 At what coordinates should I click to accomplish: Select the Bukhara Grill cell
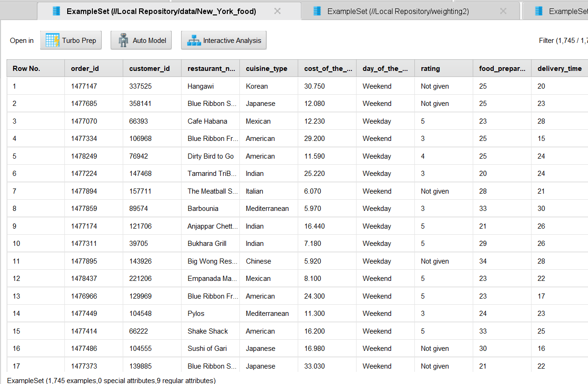(x=210, y=244)
